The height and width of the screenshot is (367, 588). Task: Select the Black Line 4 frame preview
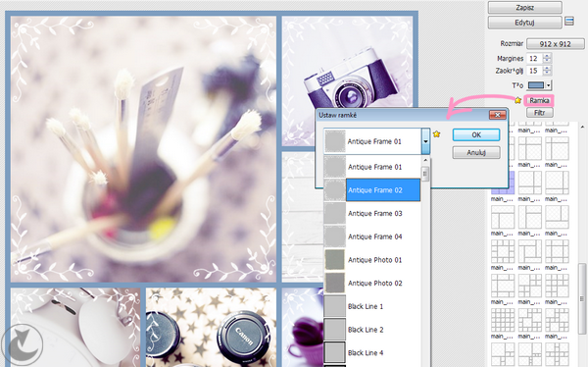click(334, 352)
